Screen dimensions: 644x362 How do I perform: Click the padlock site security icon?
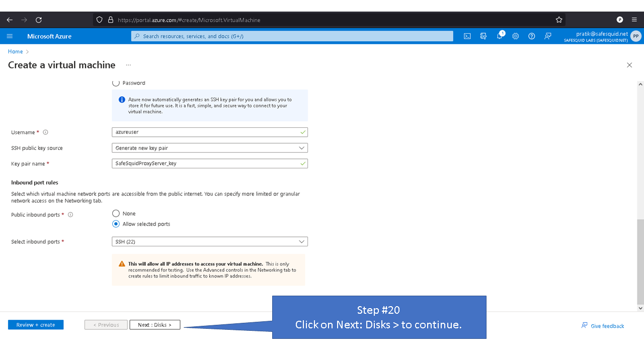point(111,20)
